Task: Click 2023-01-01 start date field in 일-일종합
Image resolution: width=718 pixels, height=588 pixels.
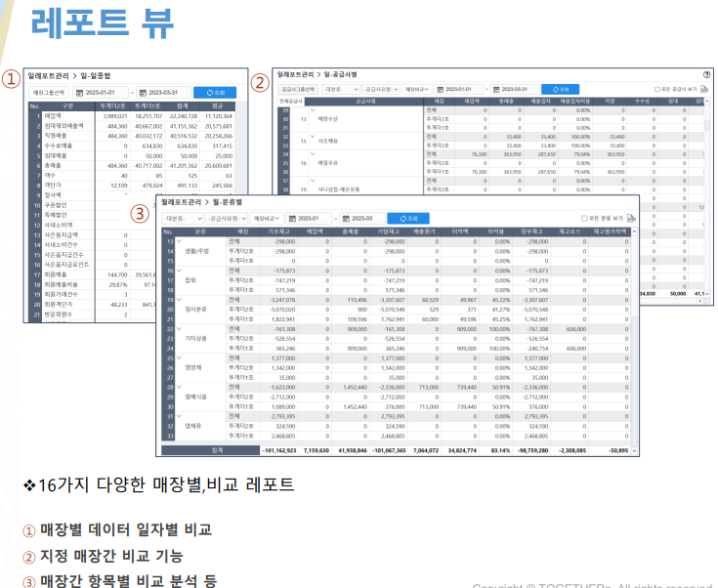Action: pyautogui.click(x=100, y=93)
